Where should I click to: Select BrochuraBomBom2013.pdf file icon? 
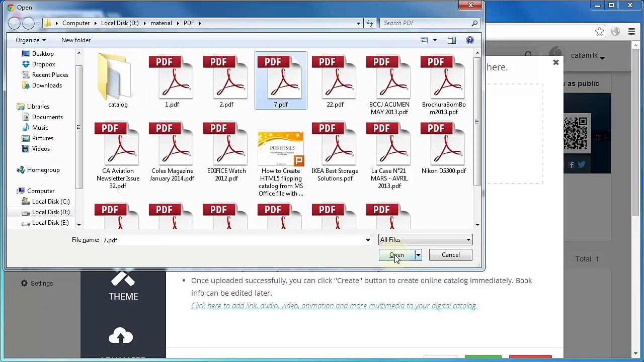point(443,77)
